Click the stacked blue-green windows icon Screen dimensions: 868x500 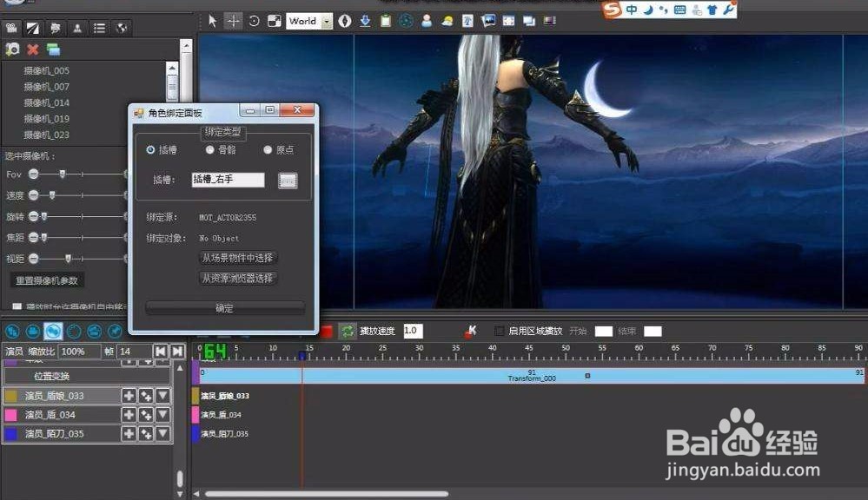click(54, 49)
